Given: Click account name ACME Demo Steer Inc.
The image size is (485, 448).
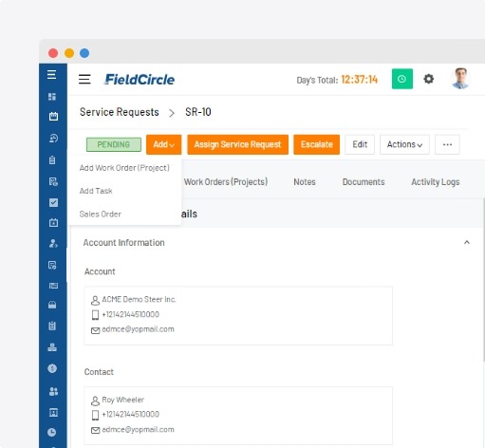Looking at the screenshot, I should tap(139, 299).
